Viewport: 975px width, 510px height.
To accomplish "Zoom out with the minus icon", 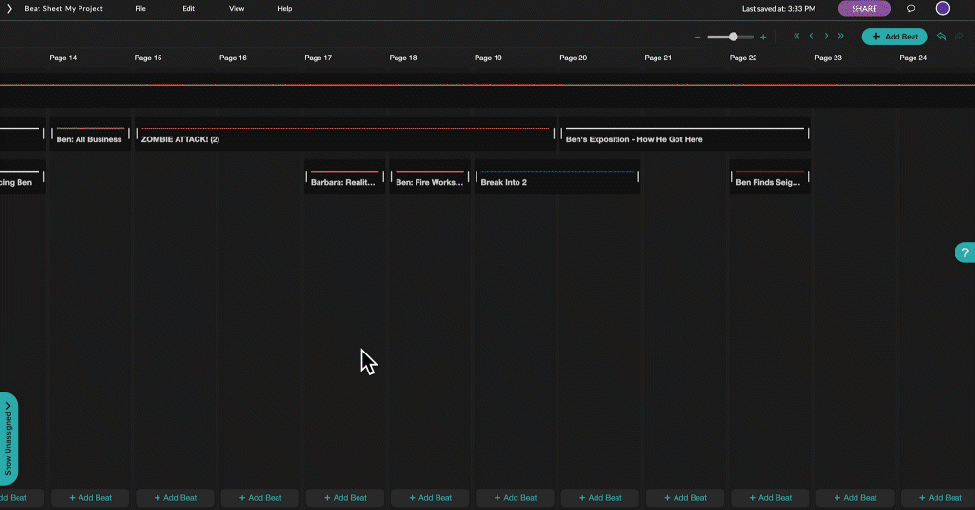I will point(698,37).
